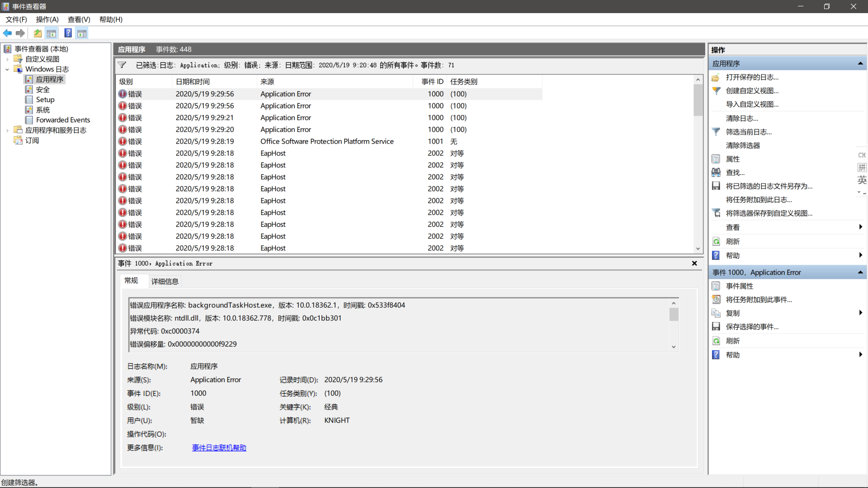Collapse the Windows 日志 tree node
868x488 pixels.
7,69
